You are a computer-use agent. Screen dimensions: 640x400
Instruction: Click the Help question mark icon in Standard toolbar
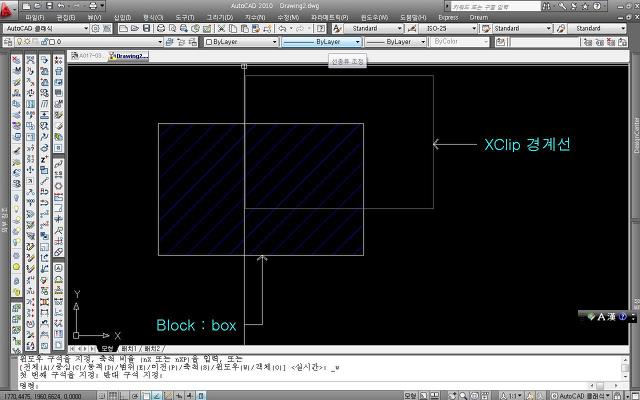pyautogui.click(x=321, y=28)
